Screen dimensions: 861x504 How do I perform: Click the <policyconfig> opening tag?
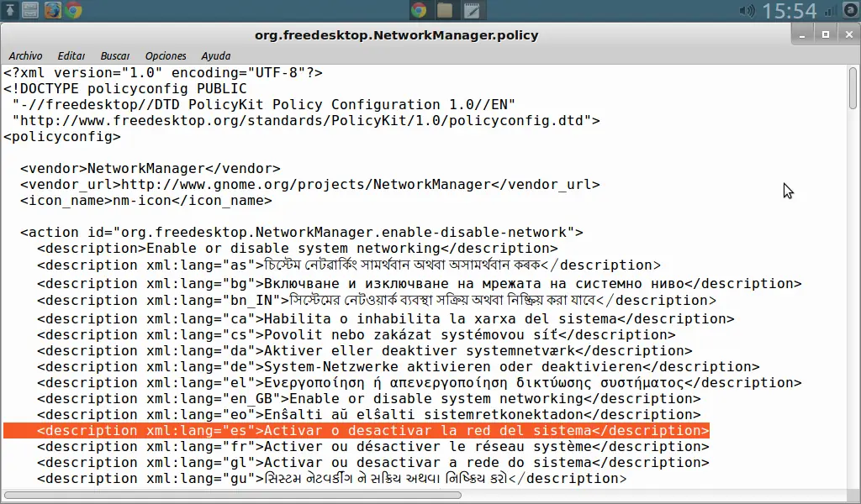click(x=62, y=136)
